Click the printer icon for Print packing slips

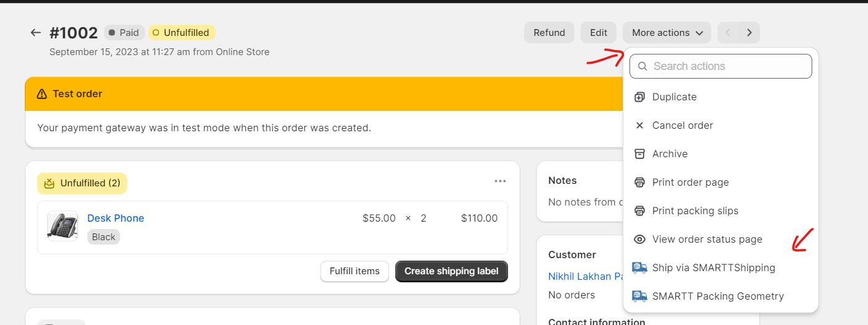(x=640, y=211)
